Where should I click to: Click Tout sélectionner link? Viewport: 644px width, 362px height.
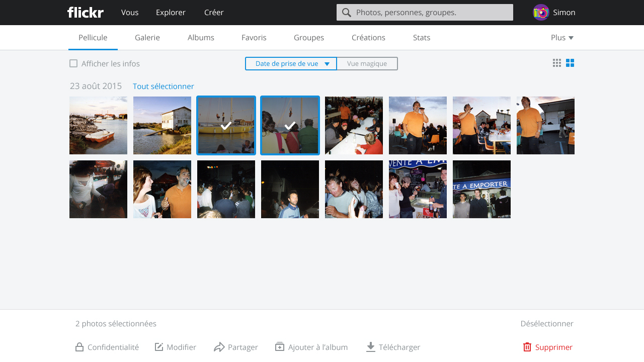click(x=164, y=86)
